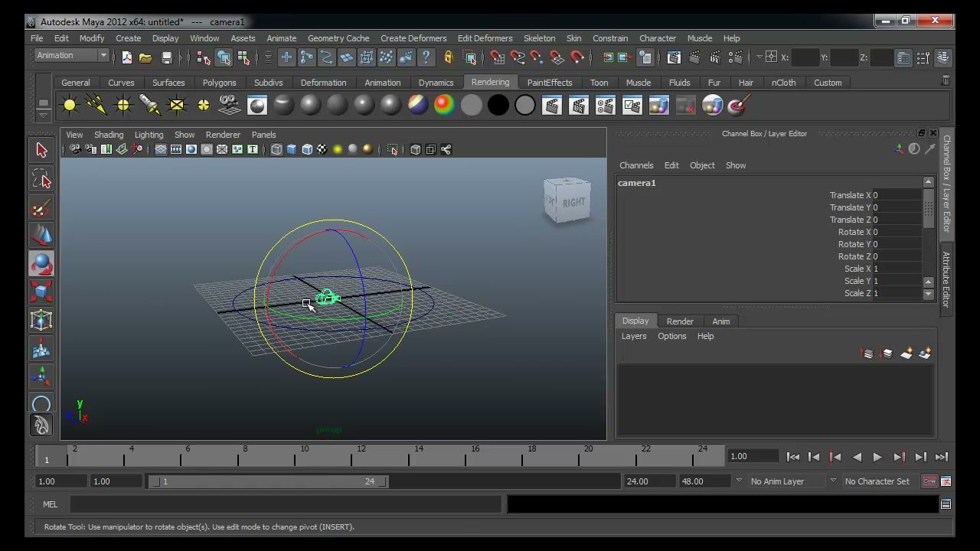This screenshot has height=551, width=980.
Task: Create new layer icon in Layer Editor
Action: pyautogui.click(x=906, y=354)
